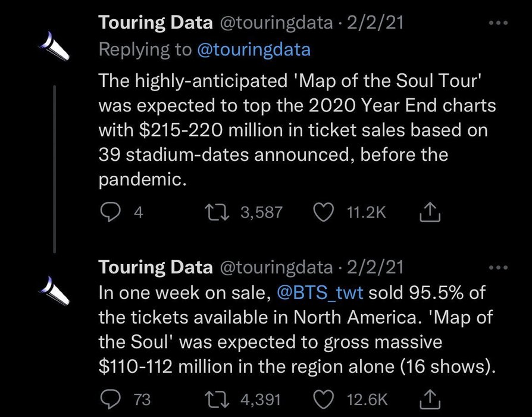The height and width of the screenshot is (417, 532).
Task: Retweet the tweet with 4,391 retweets
Action: [x=217, y=399]
